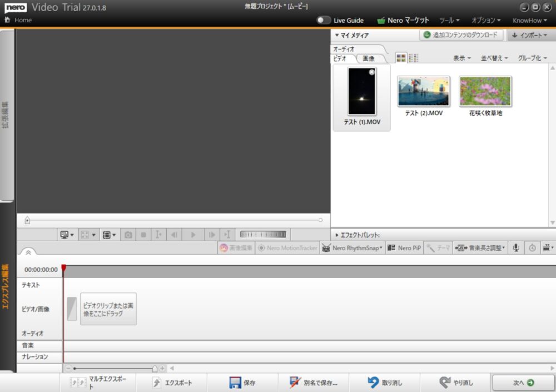Remove テスト (1).MOV with its X icon

[371, 72]
